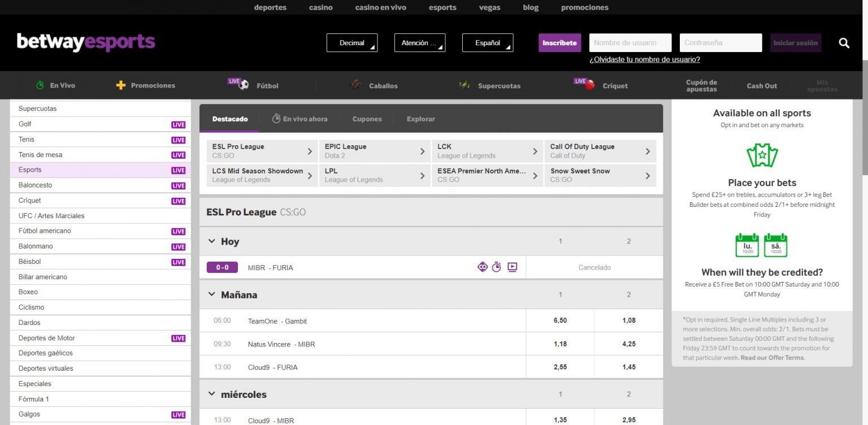Open Snow Sweet Snow CS:GO tile
Viewport: 868px width, 425px height.
coord(600,176)
